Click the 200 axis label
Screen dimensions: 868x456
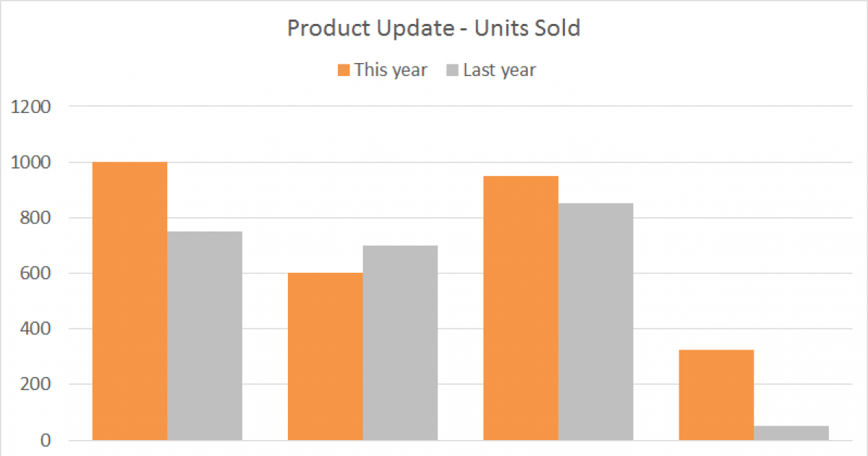coord(36,384)
